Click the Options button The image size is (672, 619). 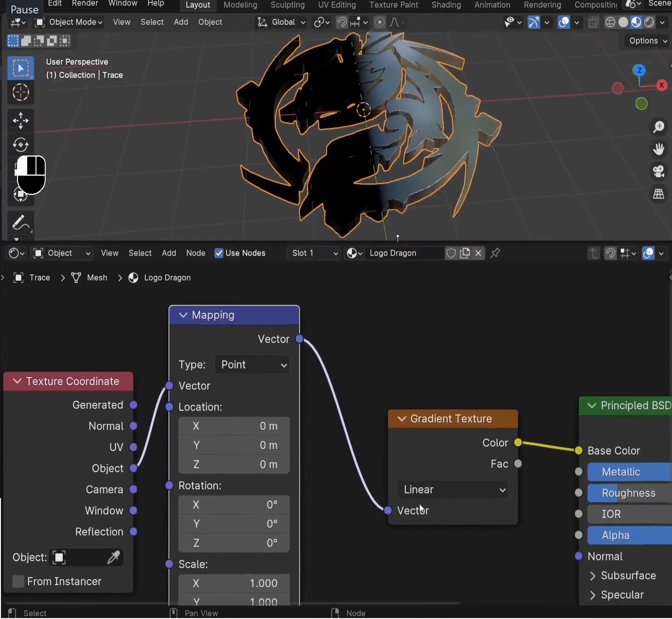coord(646,41)
